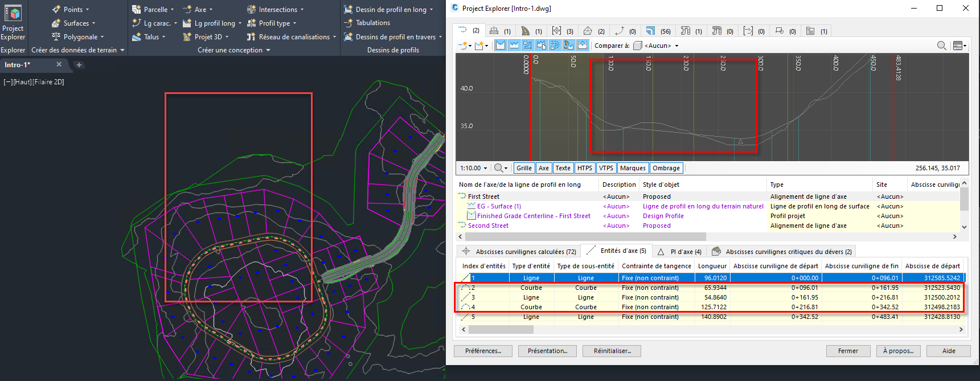Click the Surfaces tool icon in ribbon
The image size is (980, 381).
[x=56, y=23]
